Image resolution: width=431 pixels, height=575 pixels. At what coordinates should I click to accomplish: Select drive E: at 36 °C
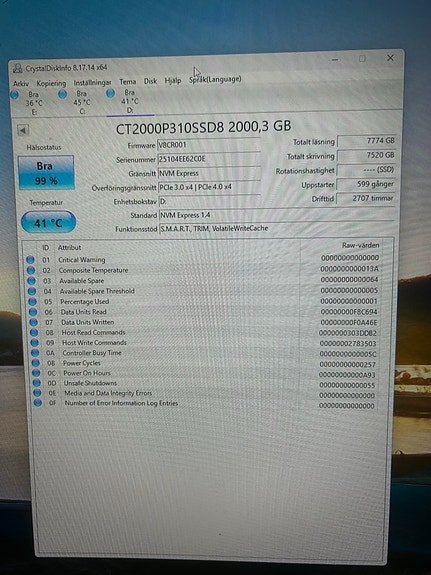point(28,103)
